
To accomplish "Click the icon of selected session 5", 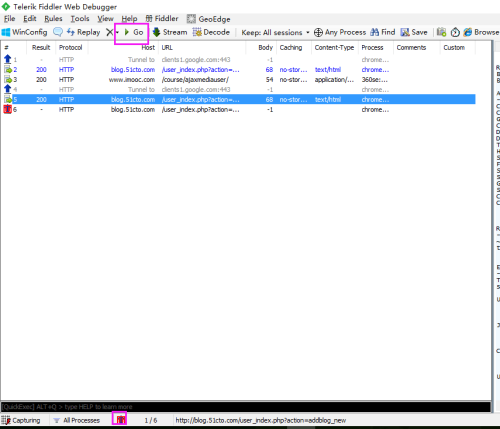I will point(7,99).
